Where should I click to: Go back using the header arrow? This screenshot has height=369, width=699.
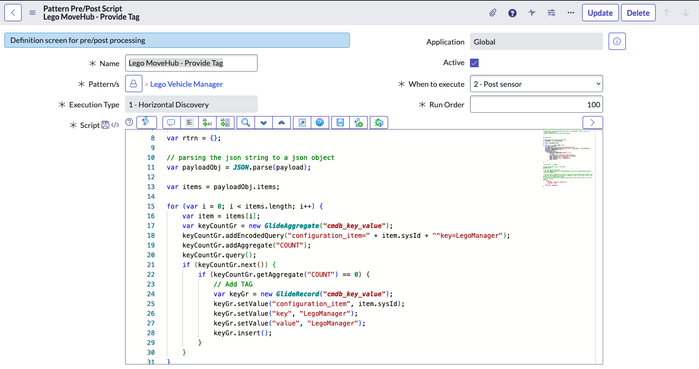(x=13, y=13)
